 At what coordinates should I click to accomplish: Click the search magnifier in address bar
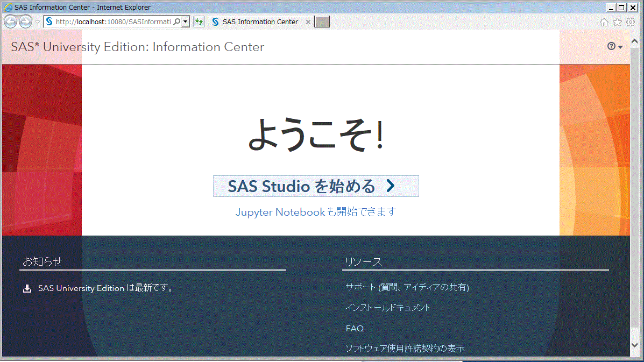click(x=177, y=22)
